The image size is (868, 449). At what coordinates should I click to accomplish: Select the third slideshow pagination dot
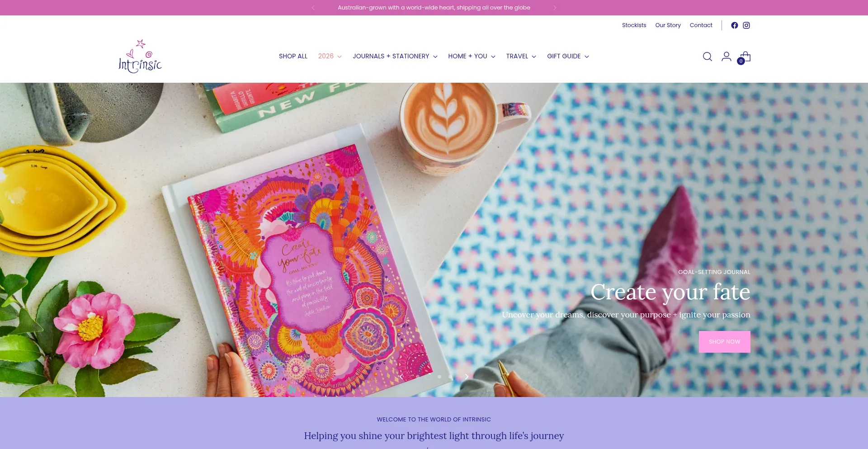[x=439, y=376]
